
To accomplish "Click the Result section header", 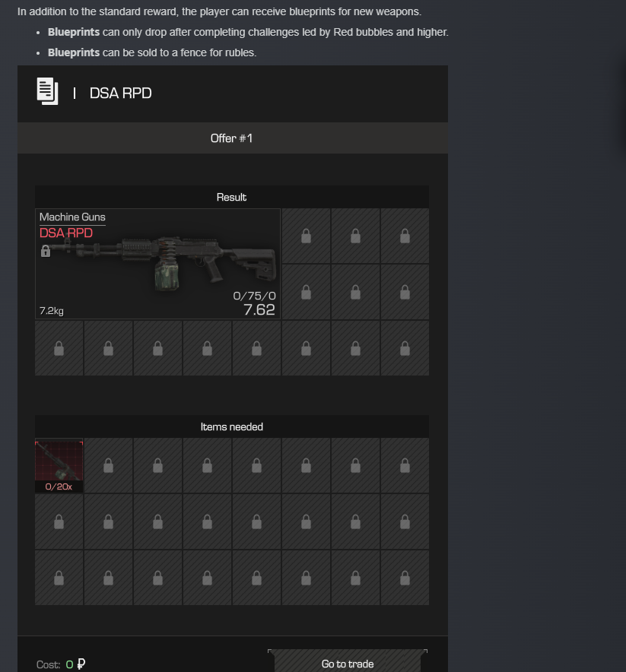I will click(x=231, y=197).
